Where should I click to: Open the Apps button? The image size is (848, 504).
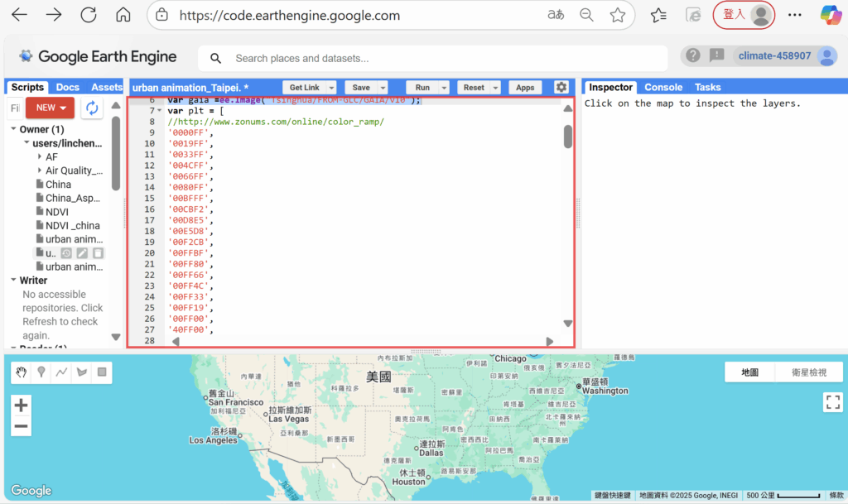pos(524,88)
